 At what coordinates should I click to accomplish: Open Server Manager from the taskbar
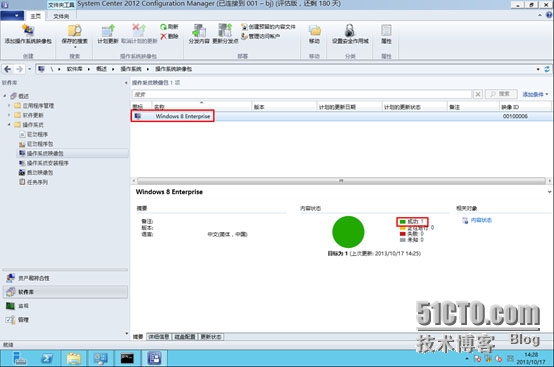coord(20,359)
